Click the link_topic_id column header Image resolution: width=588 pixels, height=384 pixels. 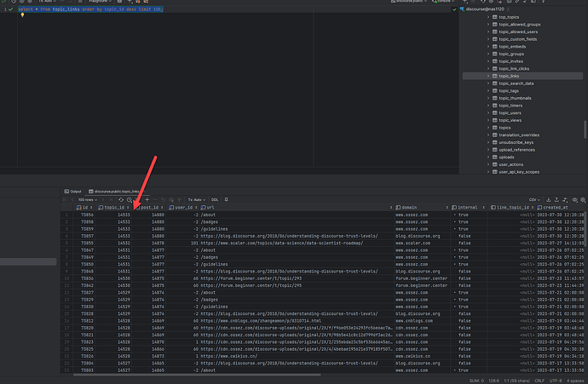[x=512, y=207]
